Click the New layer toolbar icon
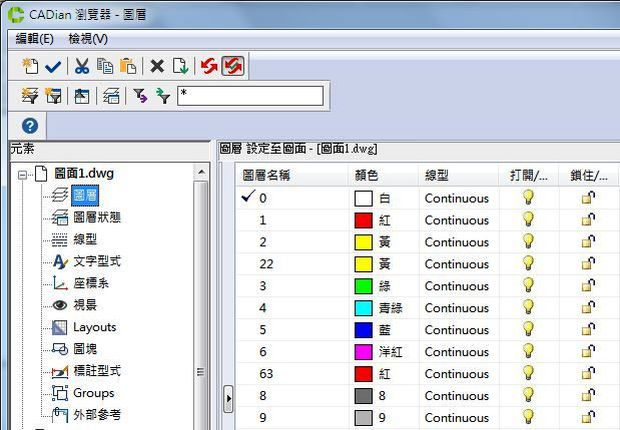This screenshot has height=430, width=620. (x=30, y=66)
